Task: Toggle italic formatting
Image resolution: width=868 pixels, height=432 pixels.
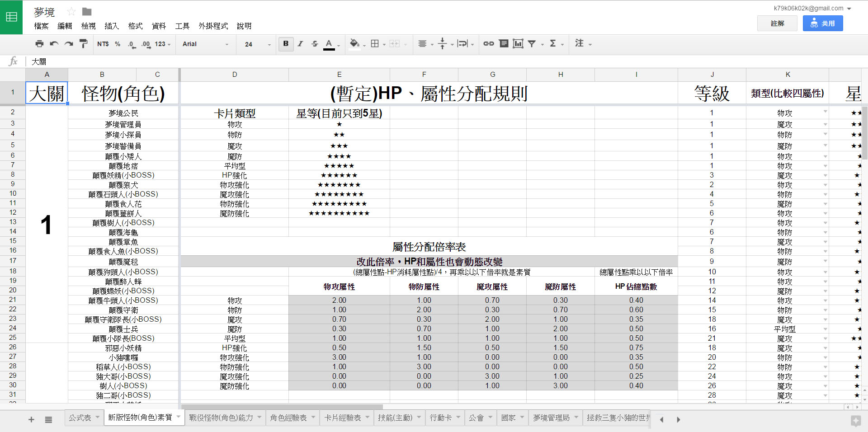Action: pos(300,44)
